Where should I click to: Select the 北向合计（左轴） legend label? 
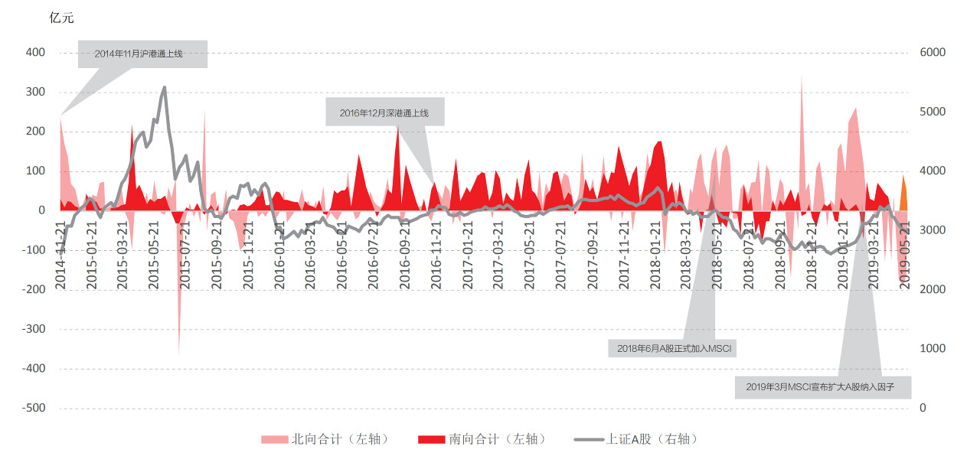(340, 439)
